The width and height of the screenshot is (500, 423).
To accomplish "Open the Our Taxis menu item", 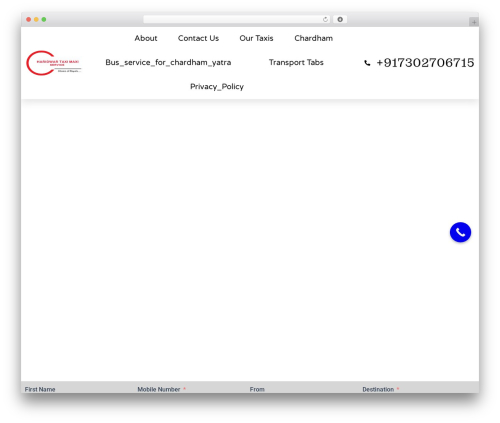I will click(x=256, y=38).
